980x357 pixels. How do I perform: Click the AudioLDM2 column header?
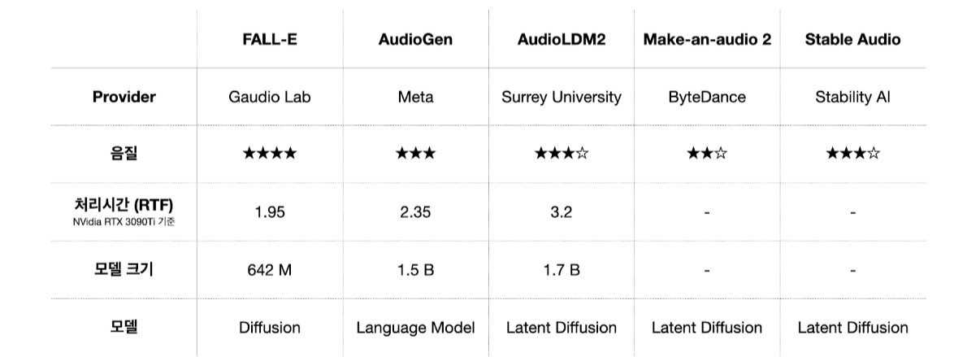click(561, 39)
